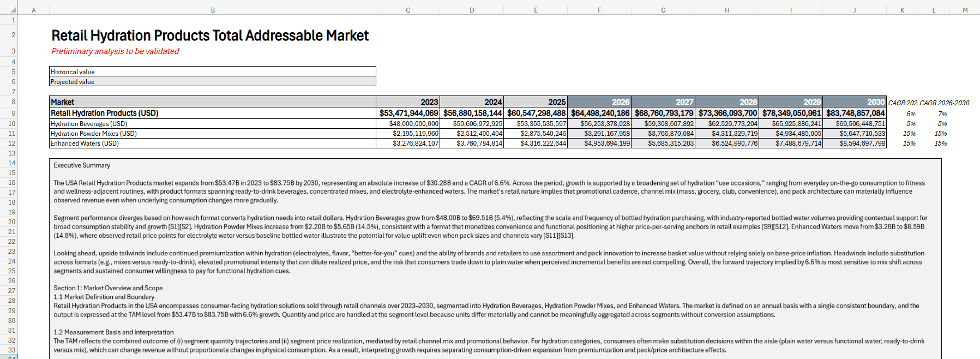Select column M header

(x=965, y=10)
